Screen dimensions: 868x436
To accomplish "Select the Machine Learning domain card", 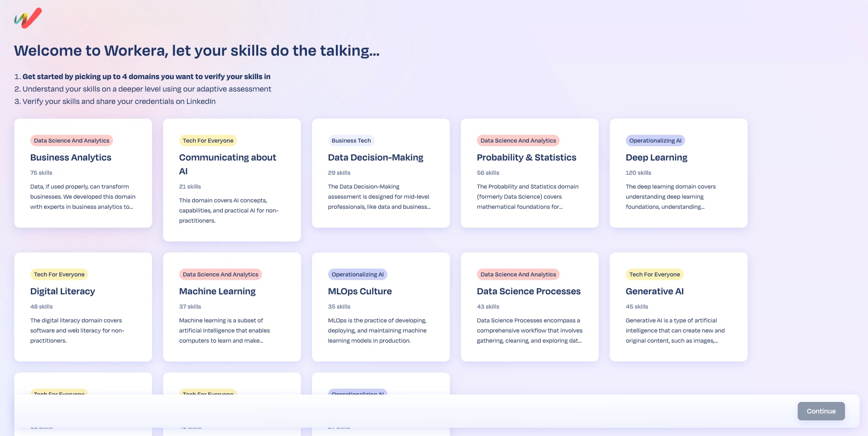I will coord(232,307).
